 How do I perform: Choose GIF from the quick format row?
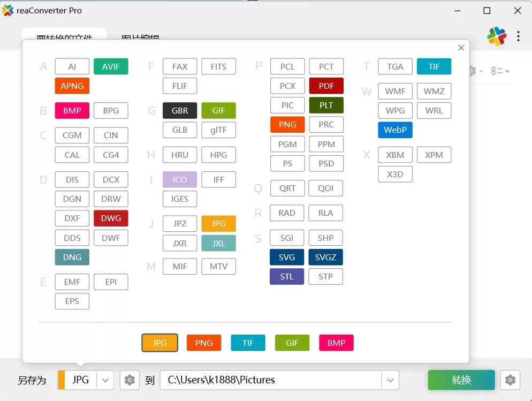tap(292, 343)
